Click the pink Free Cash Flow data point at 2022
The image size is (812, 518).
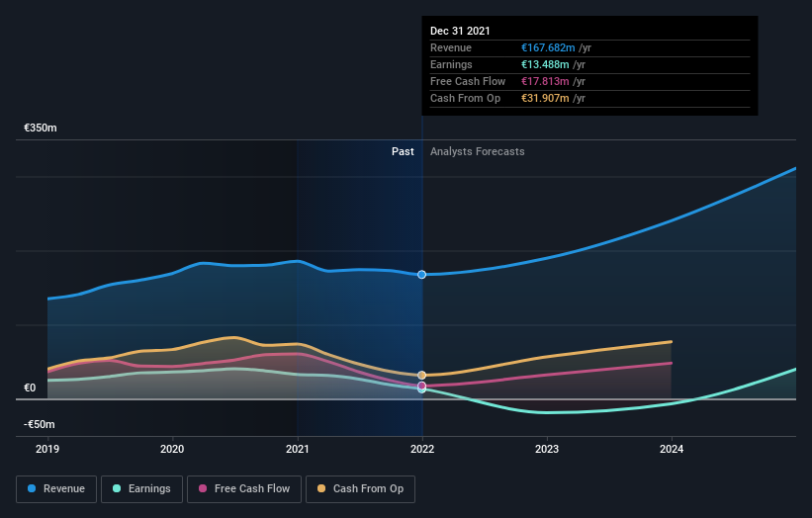(422, 386)
